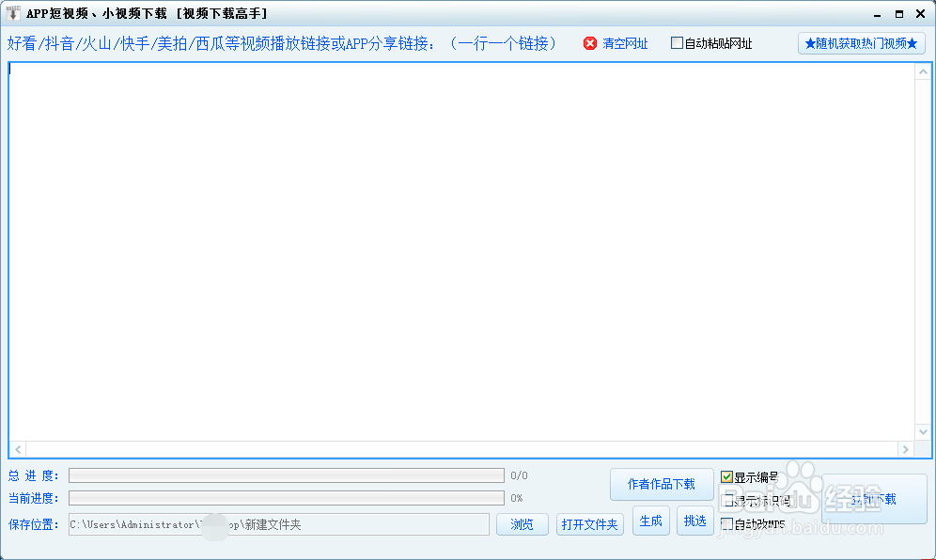The height and width of the screenshot is (560, 936).
Task: Click the 0% current progress value
Action: click(516, 498)
